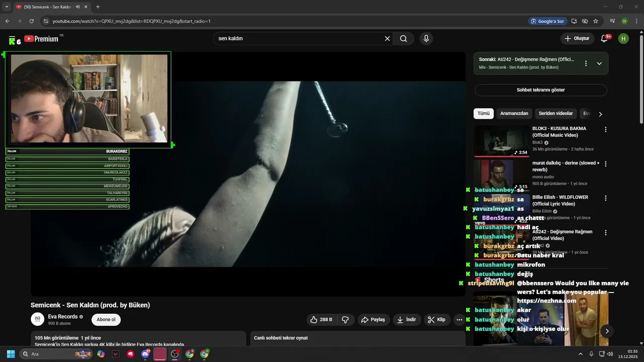Open options for BLOK3 - KUSURA BAKMA video
The height and width of the screenshot is (362, 644).
pyautogui.click(x=606, y=129)
